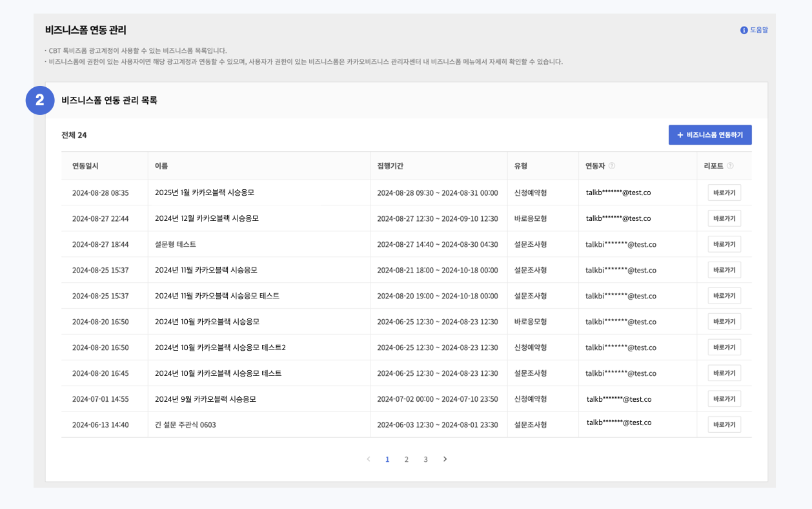The image size is (812, 509).
Task: Open 바로가기 for 2024년 9월 카카오블랙 시승응모
Action: pyautogui.click(x=724, y=399)
